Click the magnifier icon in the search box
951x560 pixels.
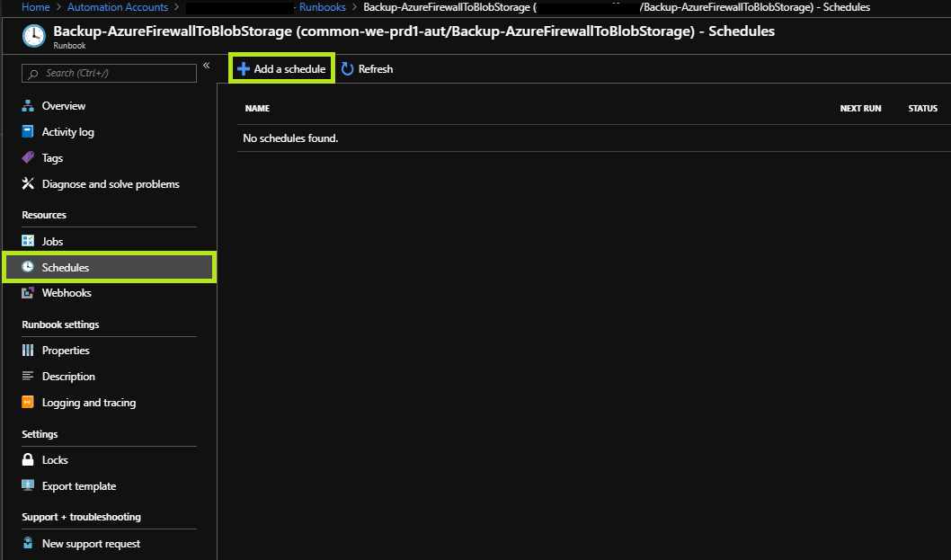point(33,74)
